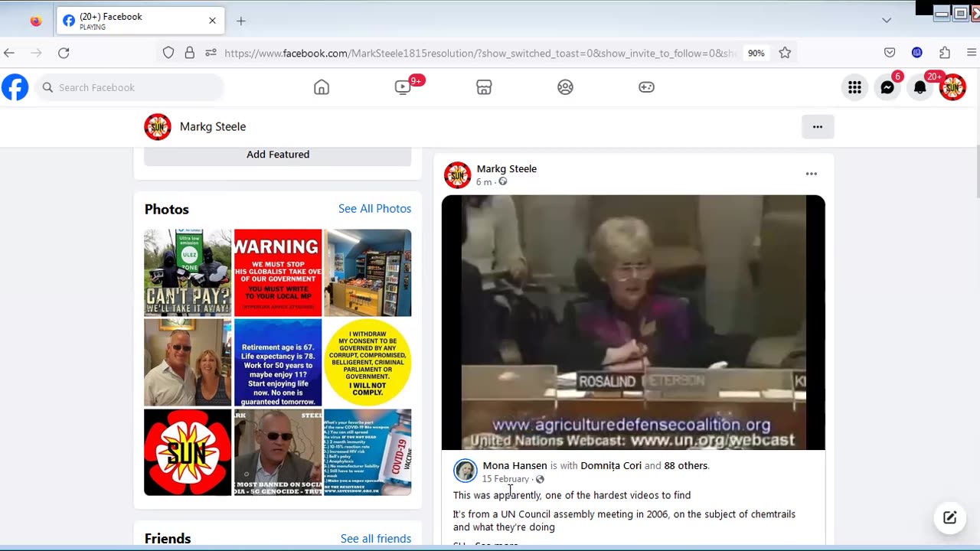Click the site padlock security icon
The image size is (980, 551).
[x=189, y=53]
